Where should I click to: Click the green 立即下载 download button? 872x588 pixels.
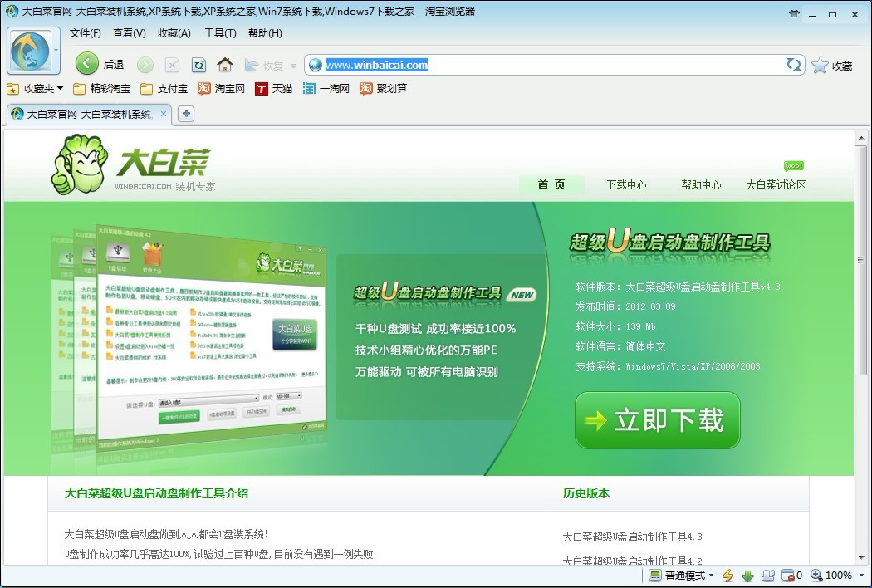(657, 420)
